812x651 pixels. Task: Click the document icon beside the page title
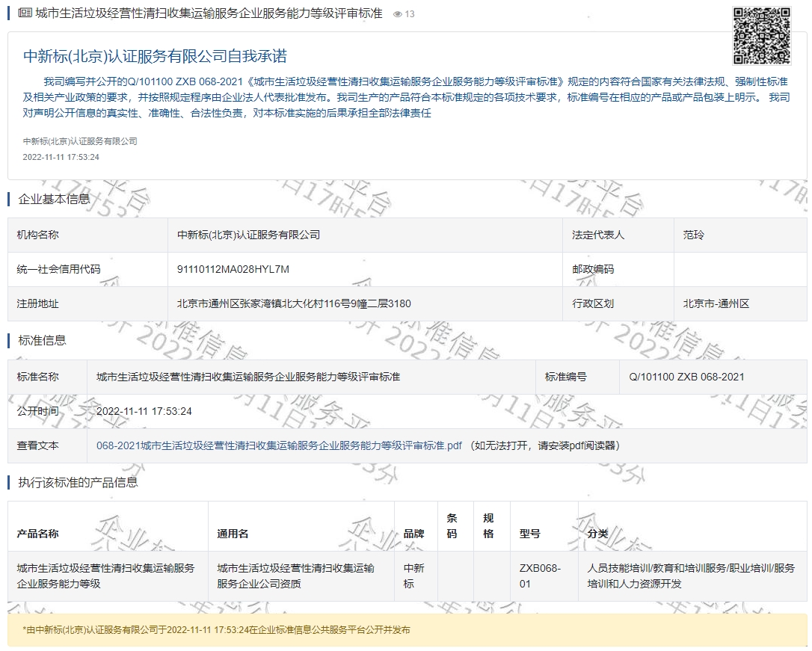25,13
